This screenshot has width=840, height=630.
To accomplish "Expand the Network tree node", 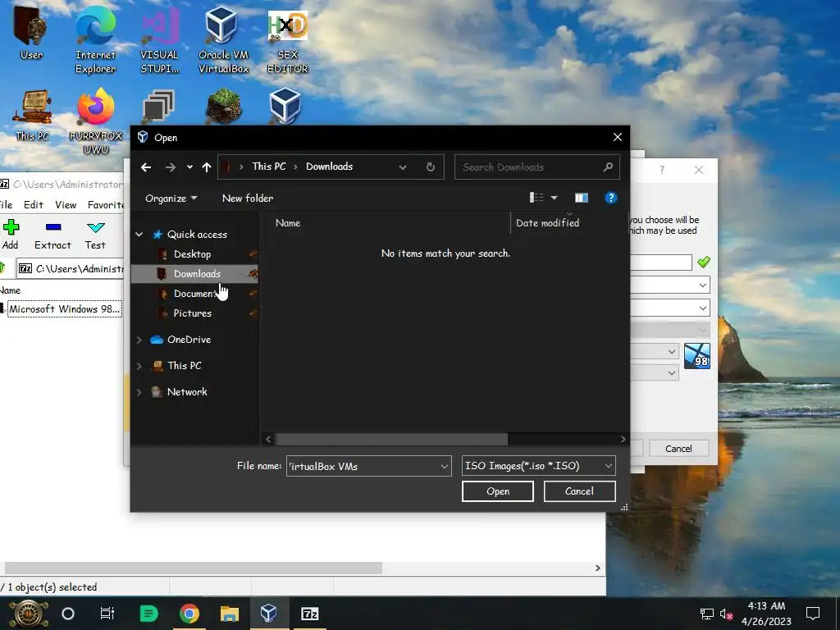I will click(139, 392).
